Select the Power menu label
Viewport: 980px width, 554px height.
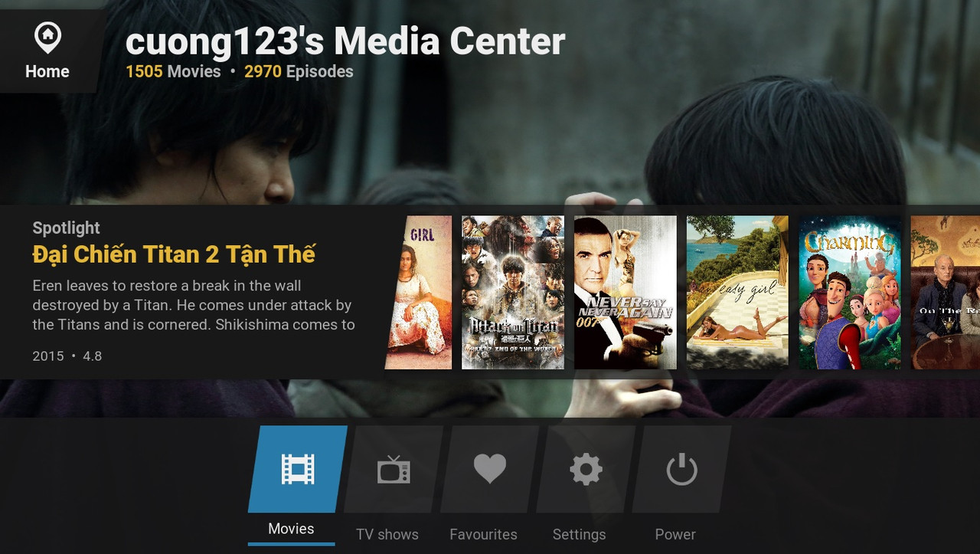point(675,534)
